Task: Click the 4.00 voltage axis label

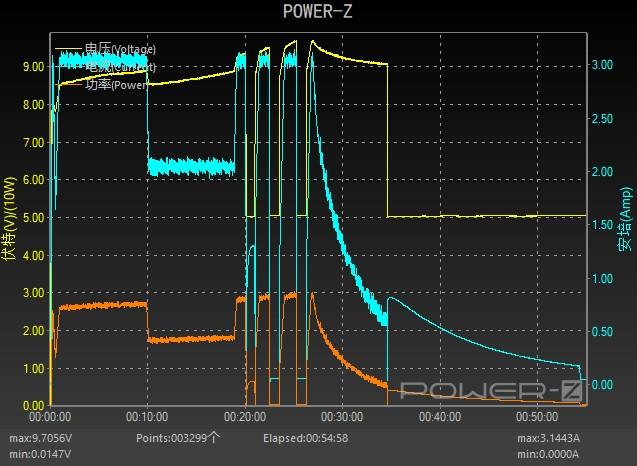Action: point(33,256)
